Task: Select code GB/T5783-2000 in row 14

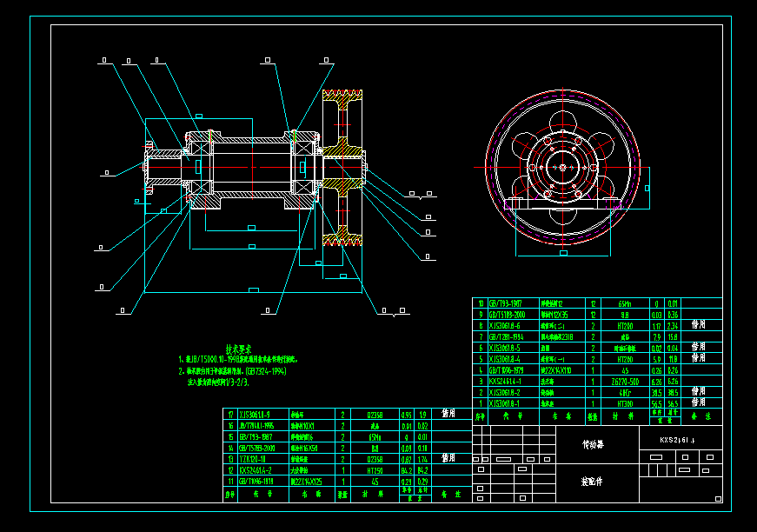Action: pyautogui.click(x=257, y=448)
